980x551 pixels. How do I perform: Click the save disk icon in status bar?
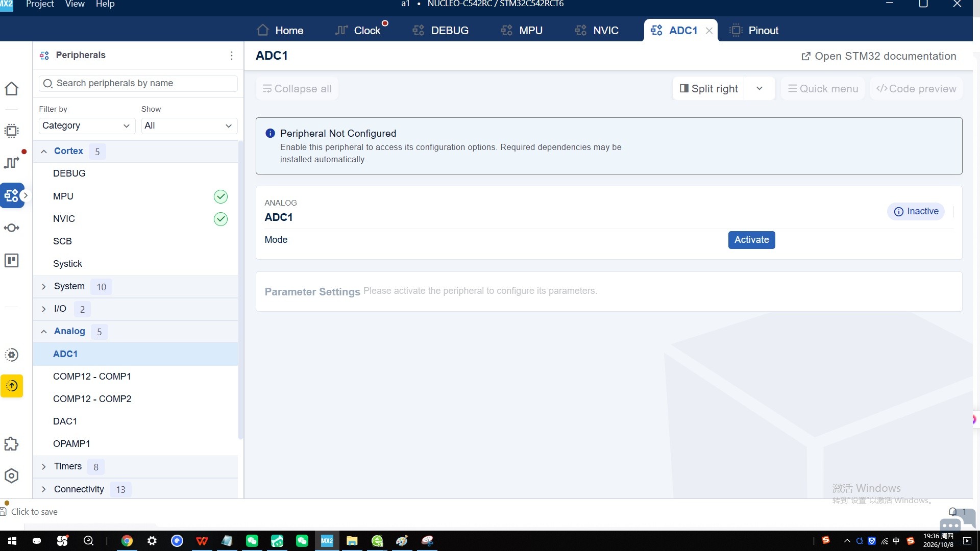point(4,511)
